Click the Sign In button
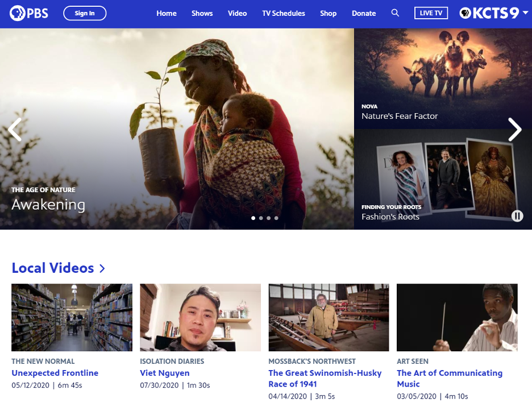This screenshot has width=532, height=407. [x=85, y=13]
